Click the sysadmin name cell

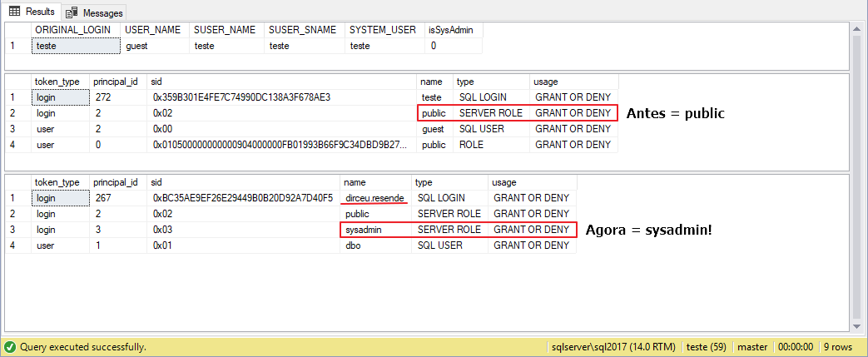[x=376, y=229]
